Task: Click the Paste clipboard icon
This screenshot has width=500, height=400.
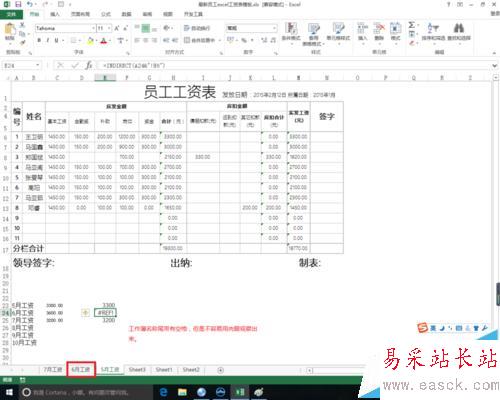Action: [10, 30]
